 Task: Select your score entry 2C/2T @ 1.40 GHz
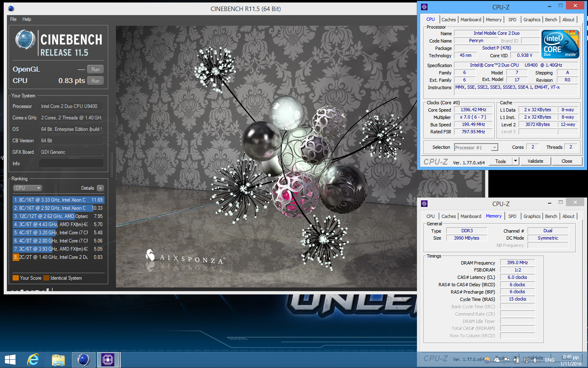tap(58, 257)
